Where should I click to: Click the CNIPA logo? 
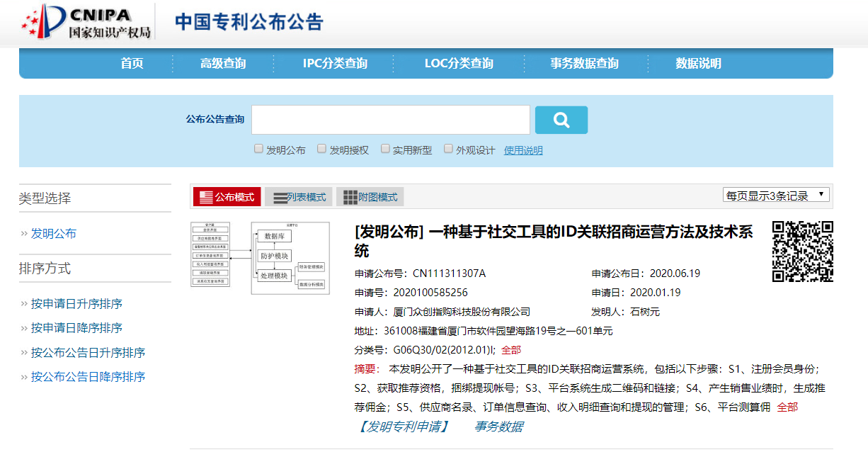[x=86, y=22]
